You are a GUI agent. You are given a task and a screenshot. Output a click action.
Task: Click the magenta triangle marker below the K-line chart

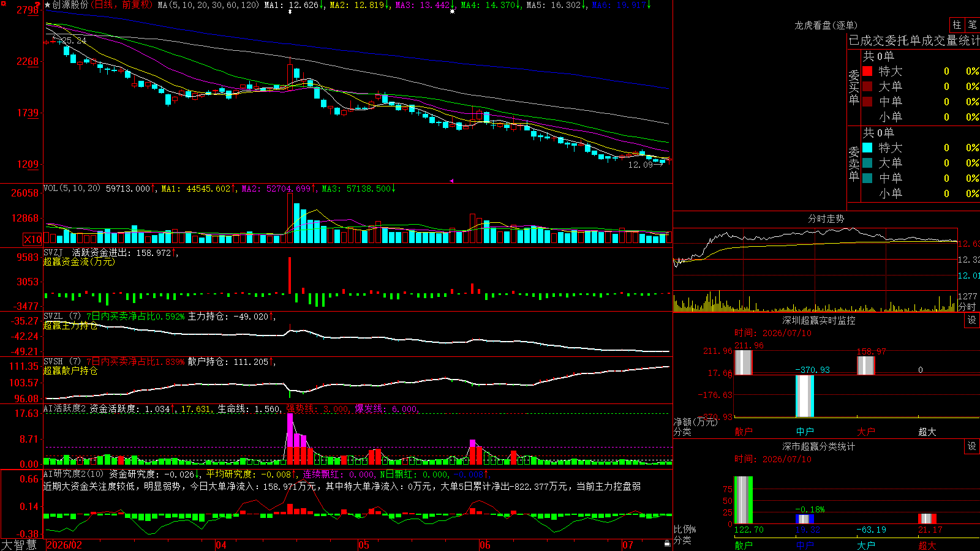click(x=451, y=181)
